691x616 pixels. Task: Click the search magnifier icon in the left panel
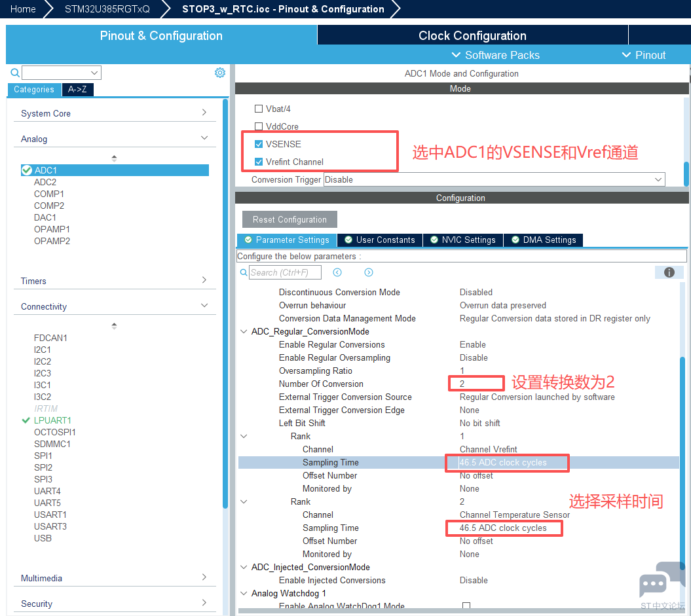[15, 73]
